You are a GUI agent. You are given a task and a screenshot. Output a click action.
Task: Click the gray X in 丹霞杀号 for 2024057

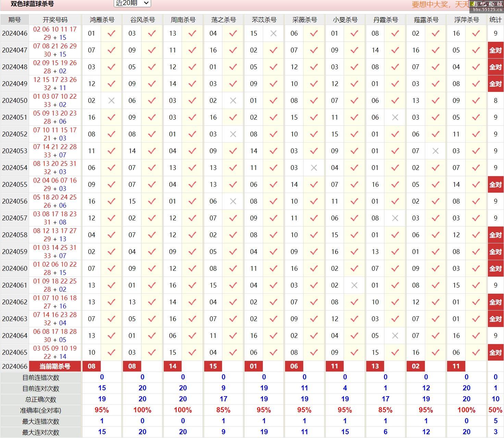[x=395, y=218]
